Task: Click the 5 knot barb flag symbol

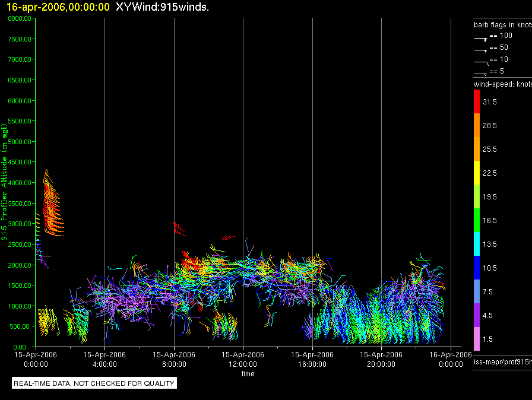Action: click(480, 74)
